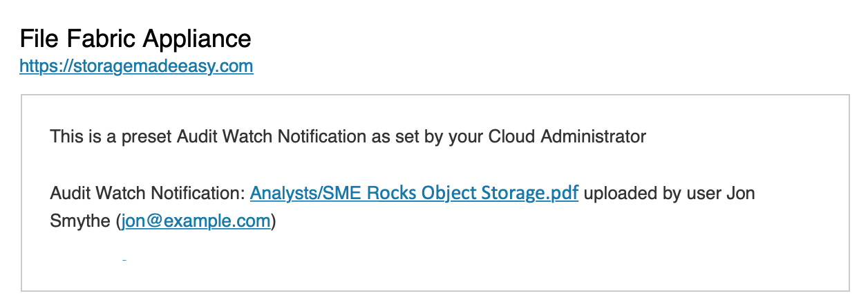Click the phrase 'uploaded by user Jon'
The height and width of the screenshot is (307, 868).
point(670,193)
